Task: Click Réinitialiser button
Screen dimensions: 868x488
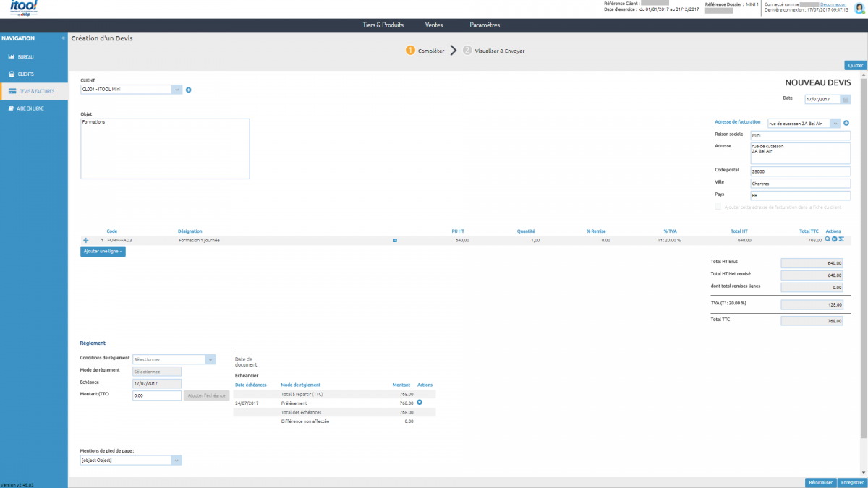Action: [x=820, y=482]
